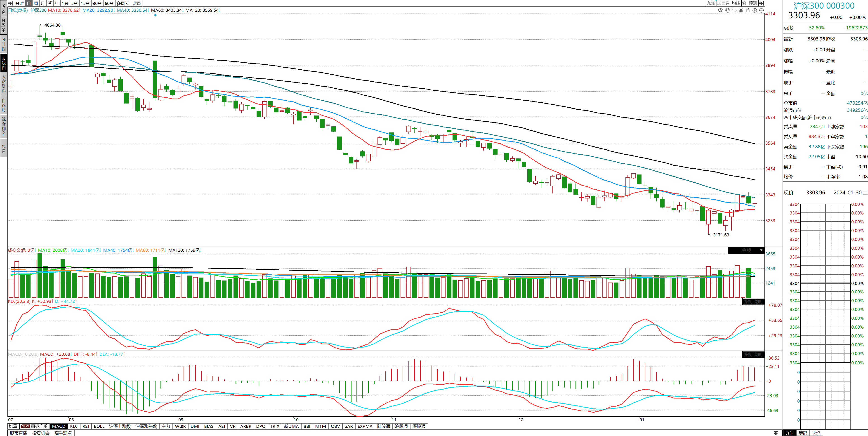Click the top-left collapse arrow icon
This screenshot has height=436, width=868.
(x=11, y=3)
